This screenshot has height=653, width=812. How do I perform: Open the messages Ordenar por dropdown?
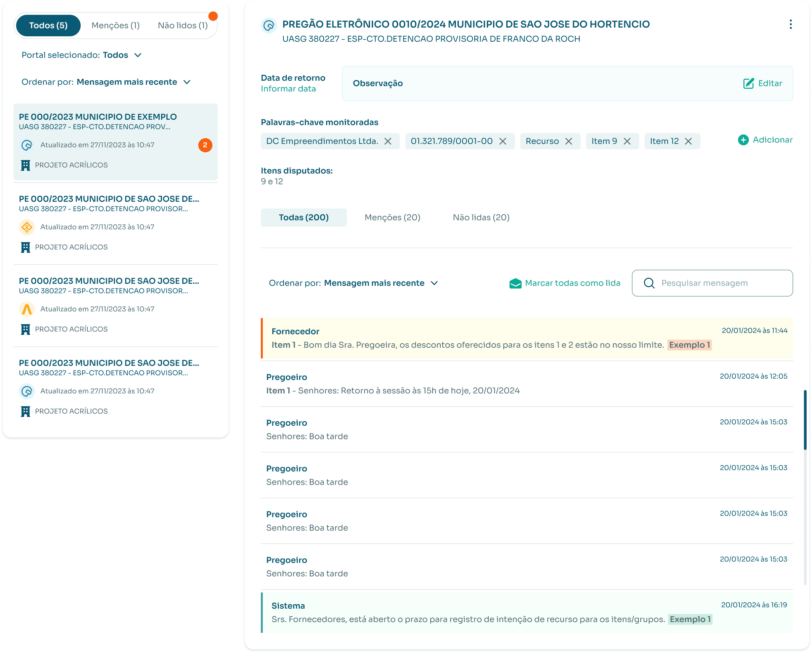(434, 283)
